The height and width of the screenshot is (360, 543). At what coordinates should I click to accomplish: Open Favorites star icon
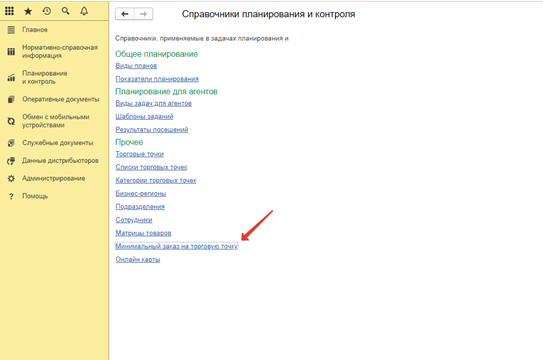point(28,11)
